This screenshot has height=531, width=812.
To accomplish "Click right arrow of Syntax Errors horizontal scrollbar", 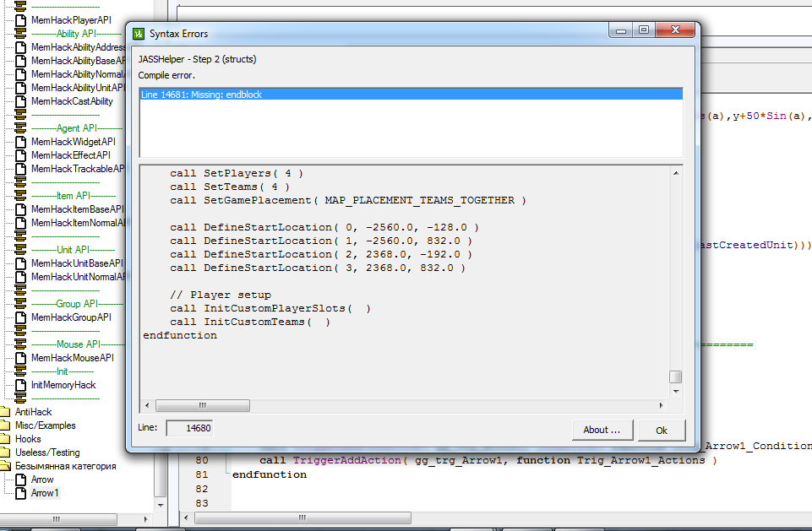I will coord(662,405).
